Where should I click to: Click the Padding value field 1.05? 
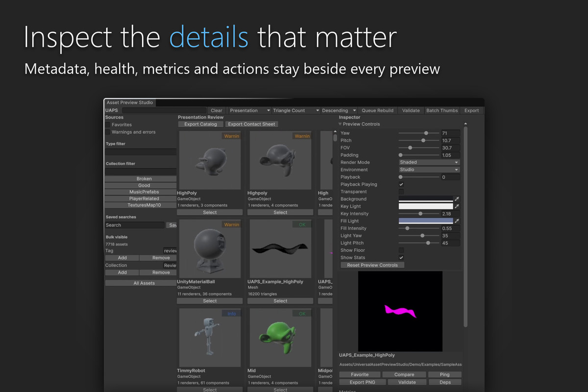point(450,155)
